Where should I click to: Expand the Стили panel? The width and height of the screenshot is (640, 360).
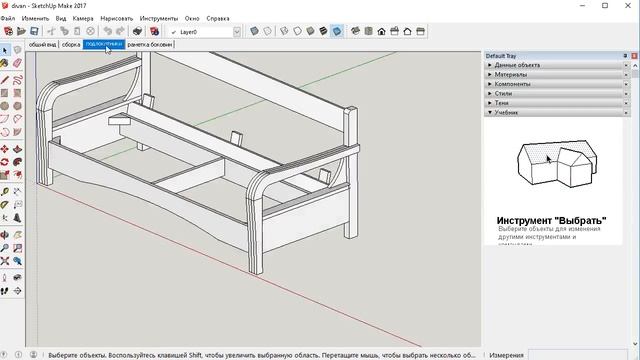coord(557,93)
